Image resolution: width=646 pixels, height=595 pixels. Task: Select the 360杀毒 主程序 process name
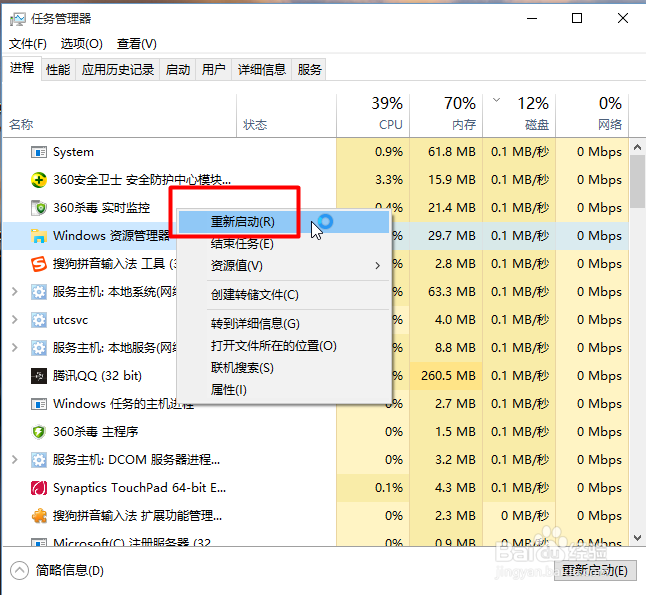pyautogui.click(x=96, y=432)
